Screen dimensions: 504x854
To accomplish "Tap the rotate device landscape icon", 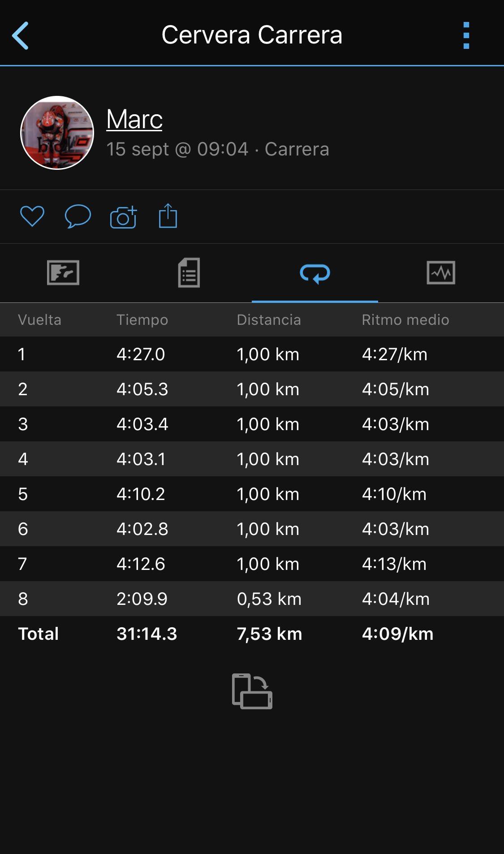I will 252,691.
